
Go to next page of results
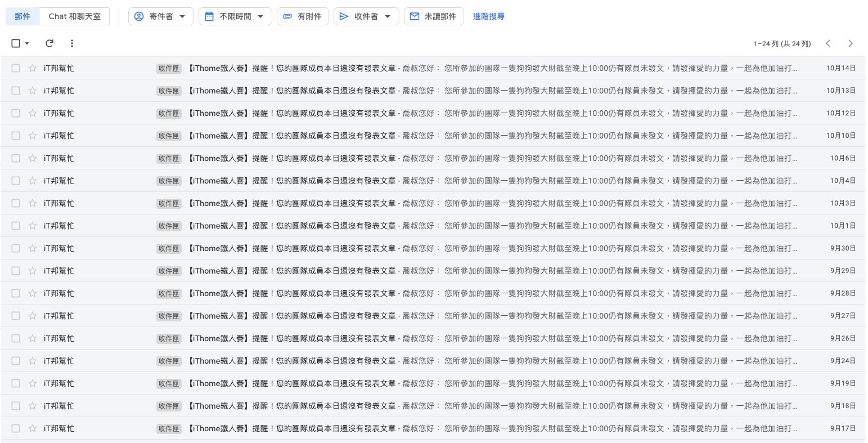coord(850,43)
